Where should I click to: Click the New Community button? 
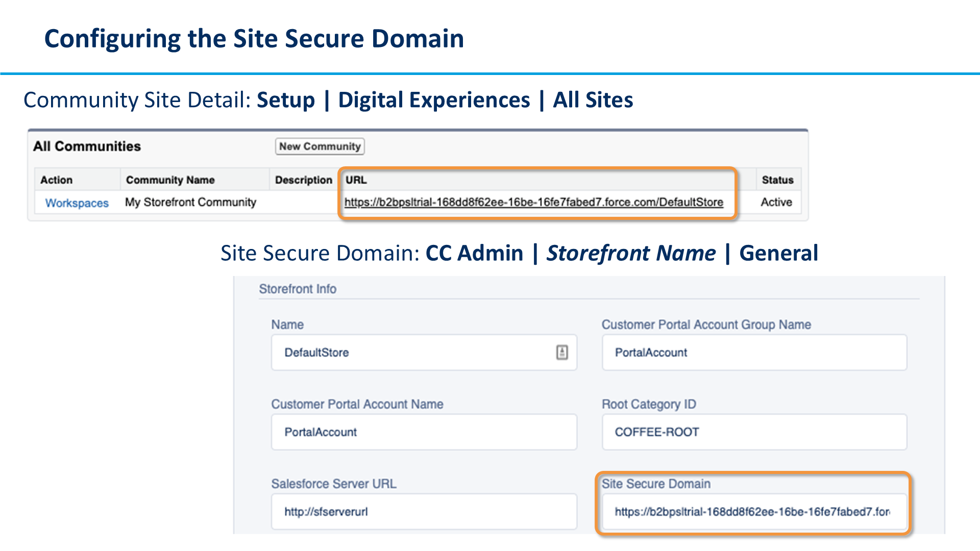320,146
